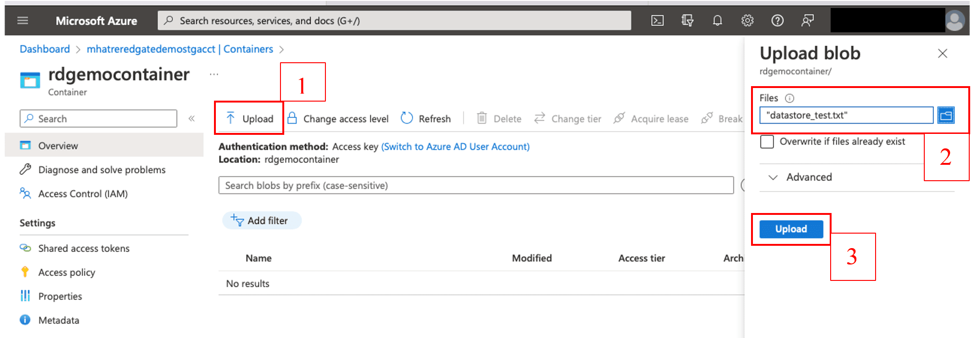Click the 'No results' text row
The image size is (980, 338).
click(x=248, y=284)
